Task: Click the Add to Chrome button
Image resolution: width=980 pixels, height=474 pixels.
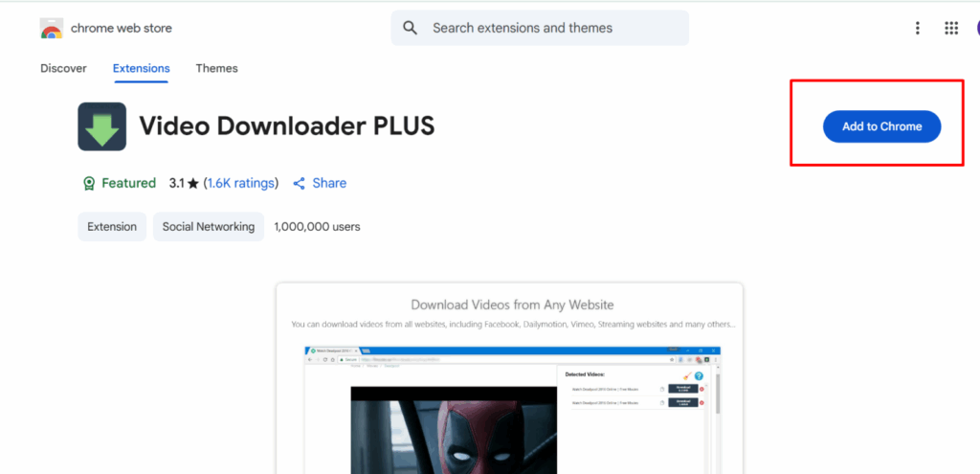Action: 881,126
